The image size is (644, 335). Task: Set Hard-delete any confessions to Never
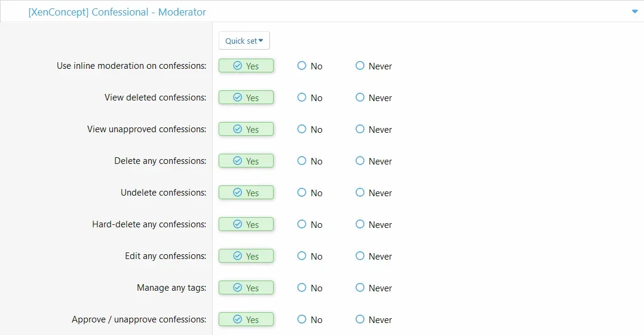[373, 224]
